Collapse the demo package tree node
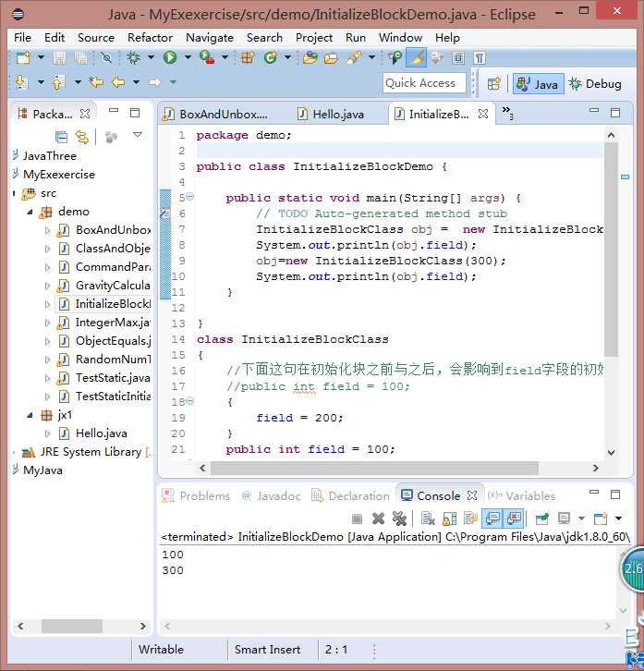The height and width of the screenshot is (671, 644). coord(30,212)
